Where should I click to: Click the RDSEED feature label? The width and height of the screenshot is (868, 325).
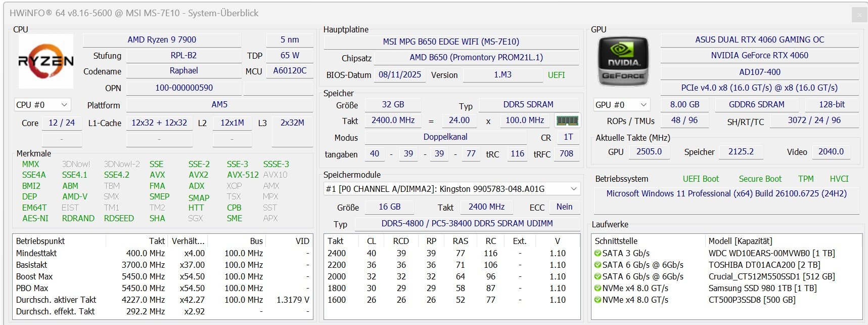[119, 218]
